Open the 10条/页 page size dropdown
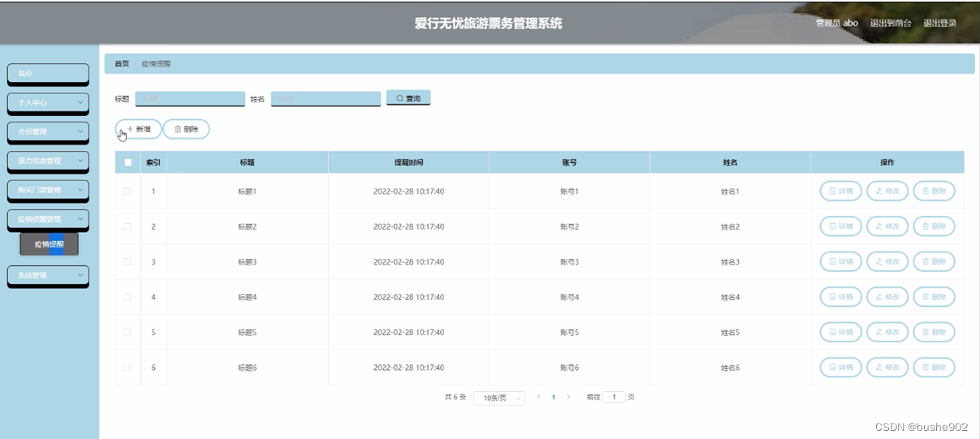 (499, 398)
